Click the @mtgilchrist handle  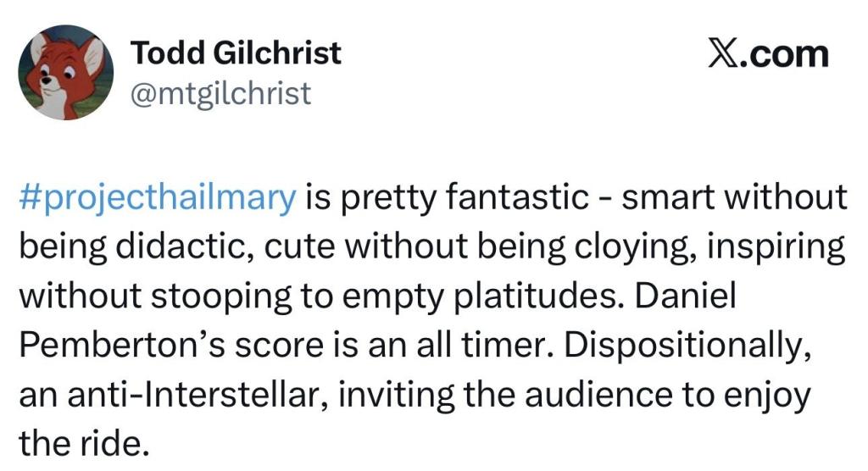[x=220, y=92]
